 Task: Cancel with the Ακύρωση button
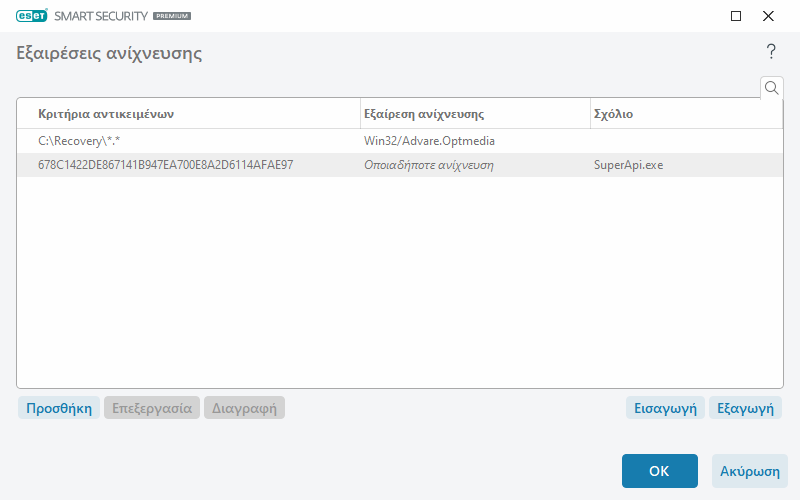pyautogui.click(x=749, y=471)
